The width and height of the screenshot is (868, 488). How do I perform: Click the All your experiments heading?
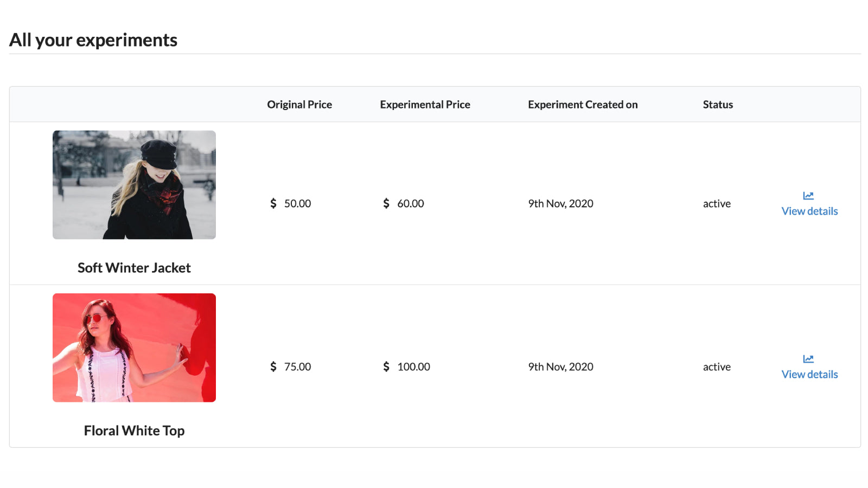pos(93,40)
